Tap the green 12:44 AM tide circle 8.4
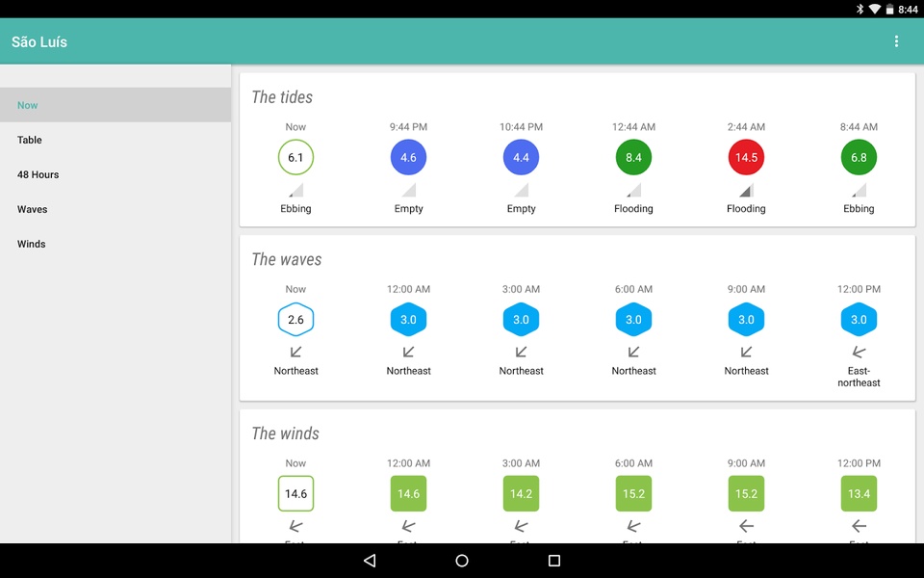This screenshot has width=924, height=578. (633, 157)
